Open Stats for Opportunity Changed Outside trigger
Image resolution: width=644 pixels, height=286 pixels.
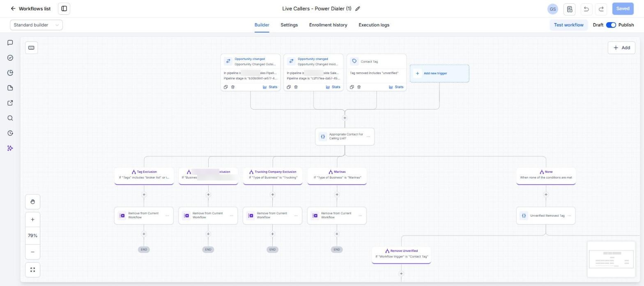[x=270, y=87]
